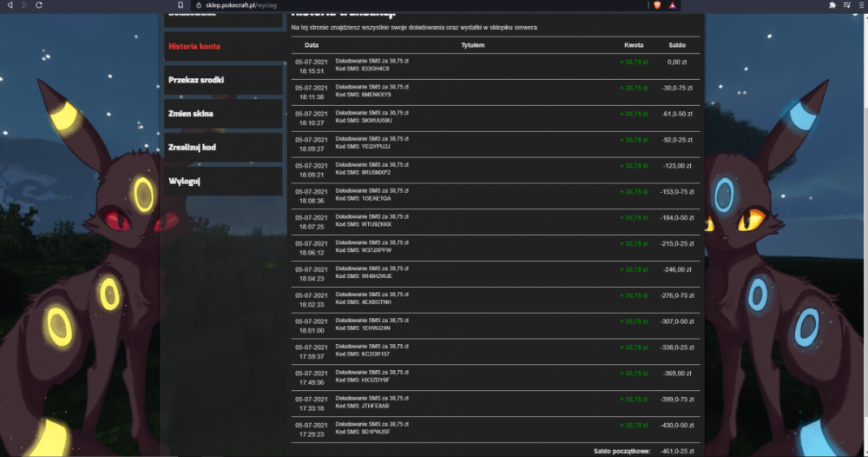Click the SMS code WTU9ZKKK entry
Screen dimensions: 868x457
[x=364, y=224]
